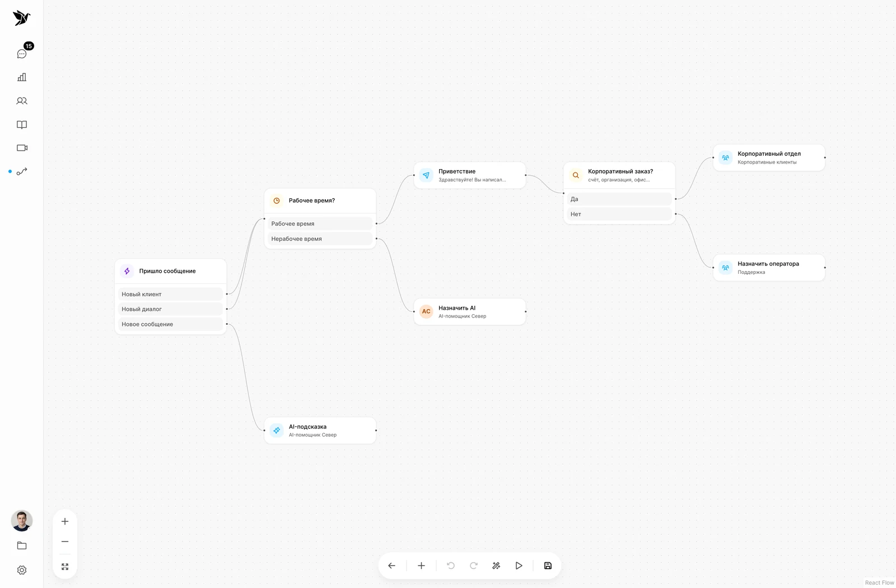Select the 'Приветствие' message node
The height and width of the screenshot is (588, 896).
470,175
